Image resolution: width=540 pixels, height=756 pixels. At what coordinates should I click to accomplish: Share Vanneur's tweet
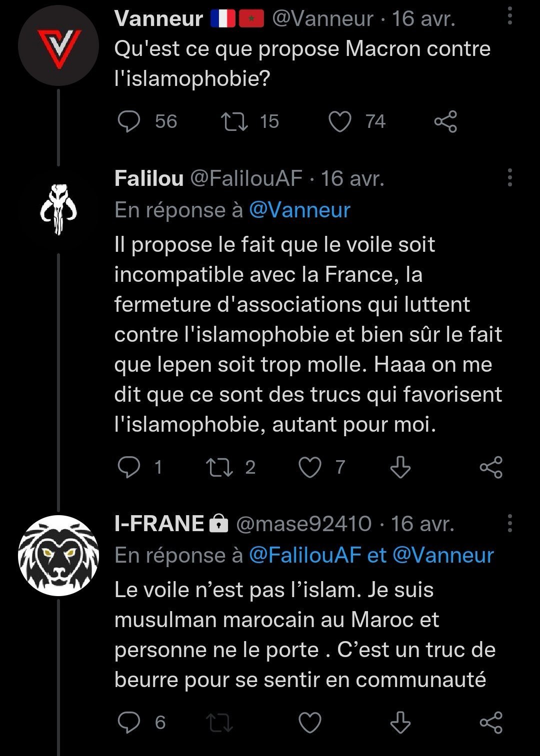pos(445,121)
